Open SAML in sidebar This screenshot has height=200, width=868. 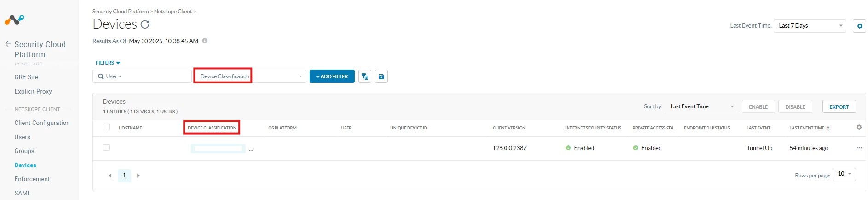[x=23, y=193]
